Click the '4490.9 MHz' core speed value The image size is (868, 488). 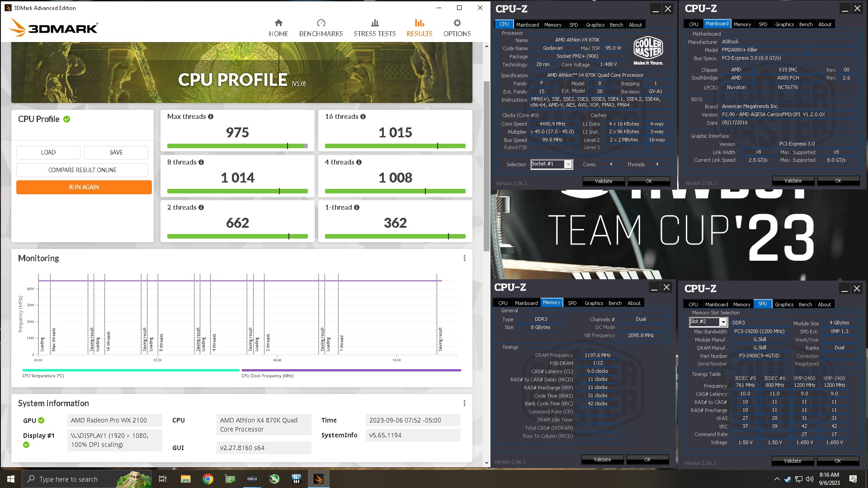(552, 124)
